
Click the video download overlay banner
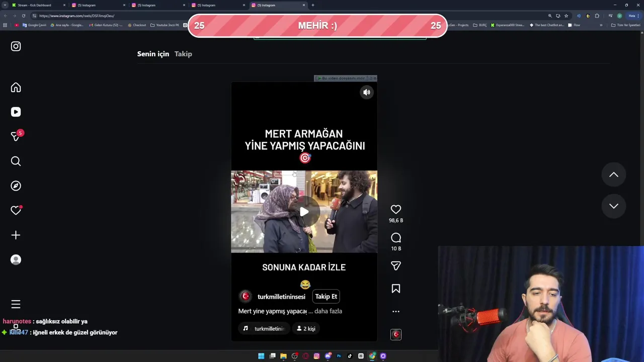tap(345, 78)
